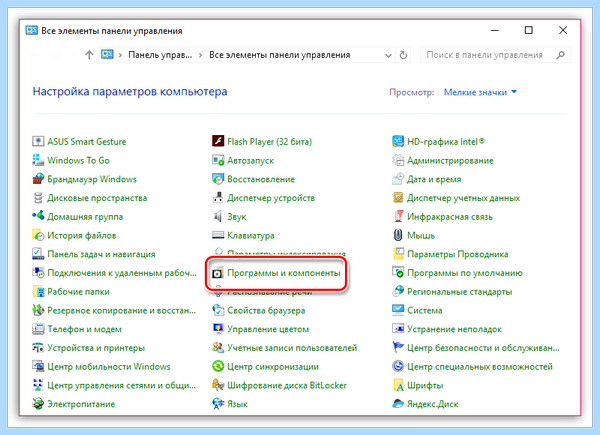Click the Автозапуск icon
The width and height of the screenshot is (600, 435).
tap(218, 160)
